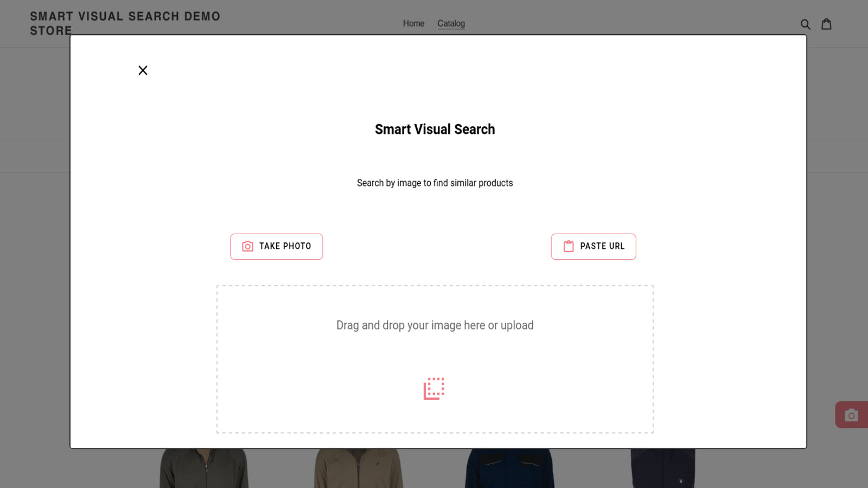The image size is (868, 488).
Task: Switch to the Catalog tab
Action: [x=451, y=23]
